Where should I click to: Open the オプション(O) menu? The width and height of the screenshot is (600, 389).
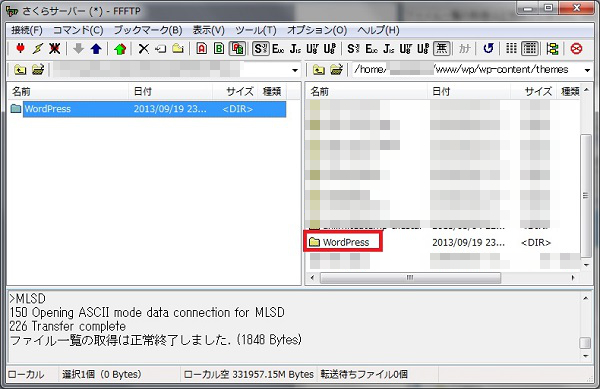317,30
